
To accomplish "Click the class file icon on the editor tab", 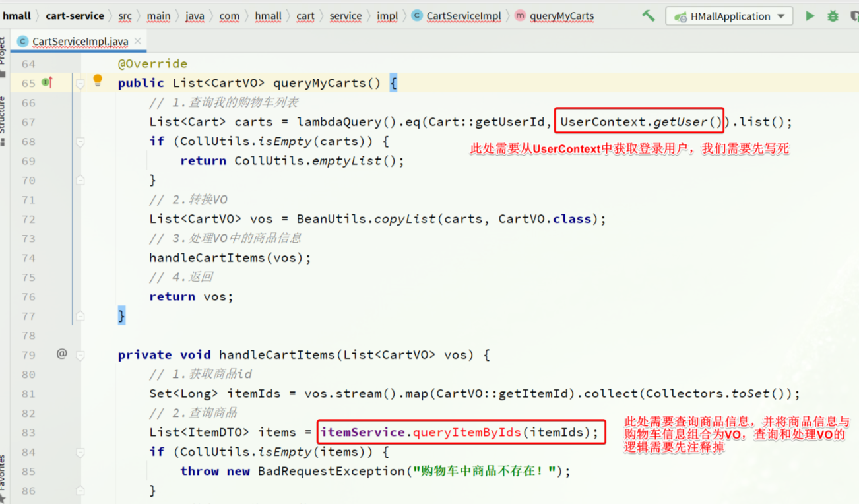I will click(23, 42).
